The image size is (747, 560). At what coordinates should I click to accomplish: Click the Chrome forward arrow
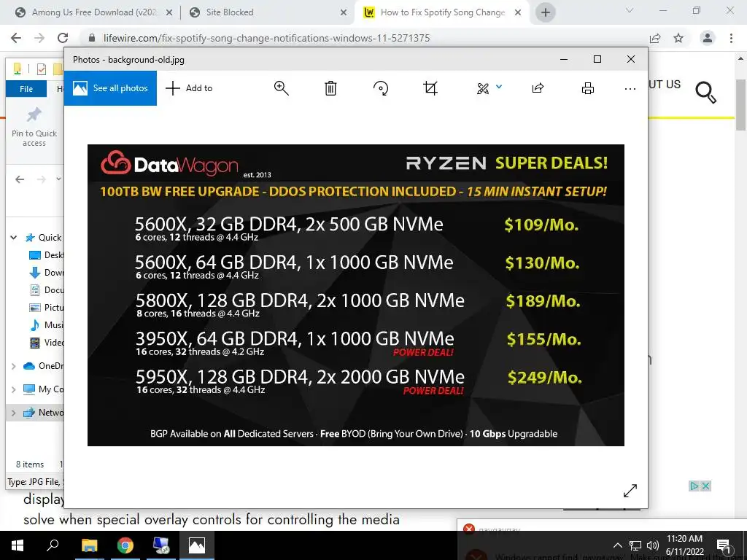click(39, 38)
